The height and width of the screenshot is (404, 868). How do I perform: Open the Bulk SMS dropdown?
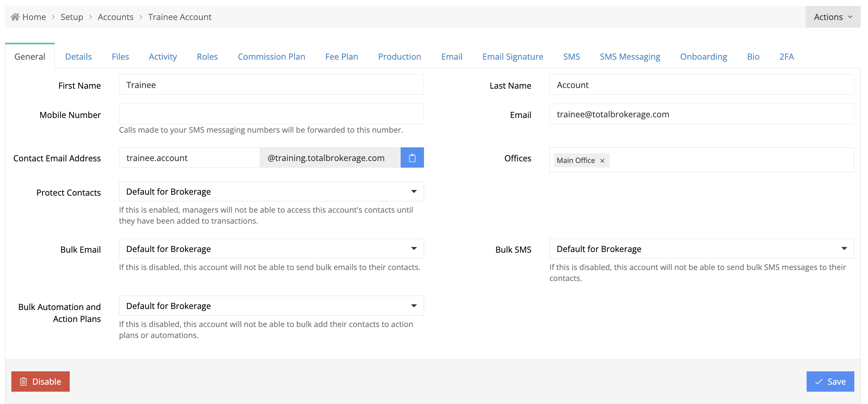(x=701, y=249)
